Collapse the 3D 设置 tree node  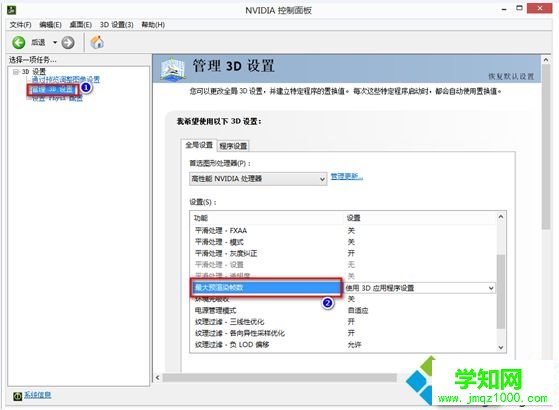pos(16,72)
